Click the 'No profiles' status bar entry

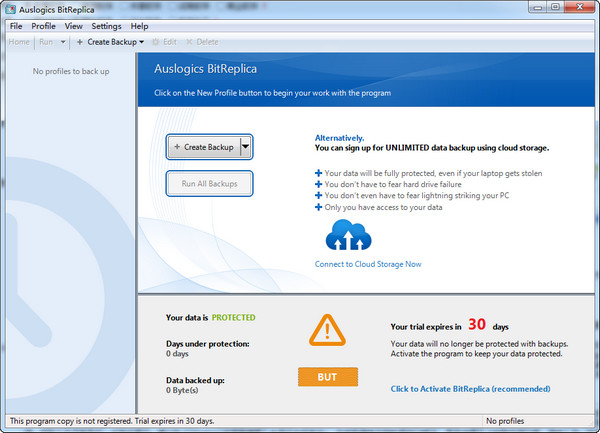pyautogui.click(x=505, y=421)
